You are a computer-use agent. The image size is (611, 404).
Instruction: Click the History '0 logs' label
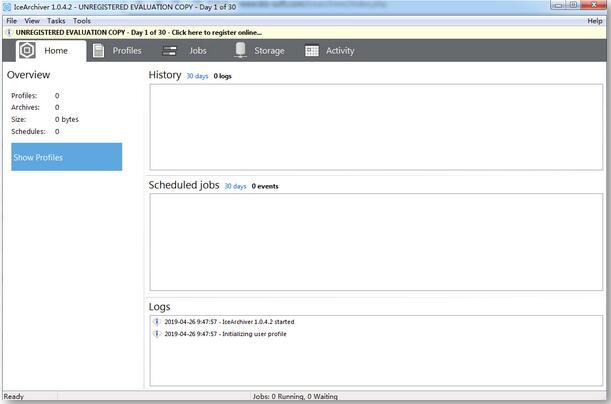point(223,76)
